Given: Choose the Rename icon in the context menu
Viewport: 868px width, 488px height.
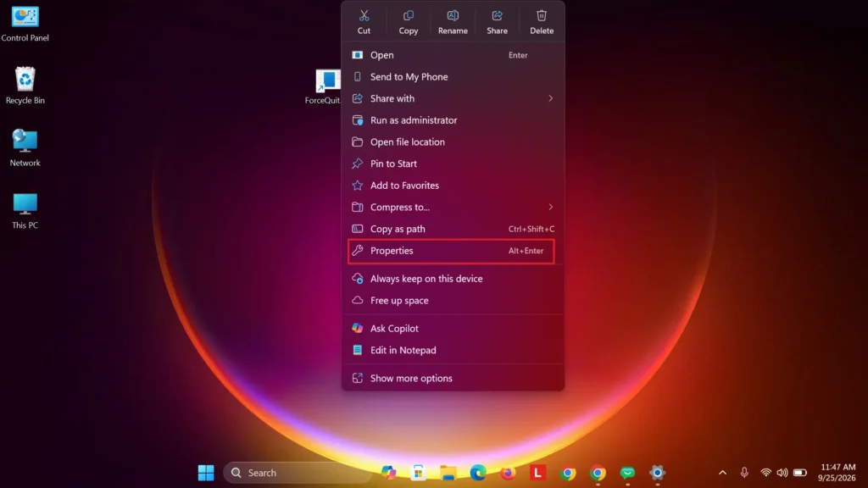Looking at the screenshot, I should [x=453, y=15].
